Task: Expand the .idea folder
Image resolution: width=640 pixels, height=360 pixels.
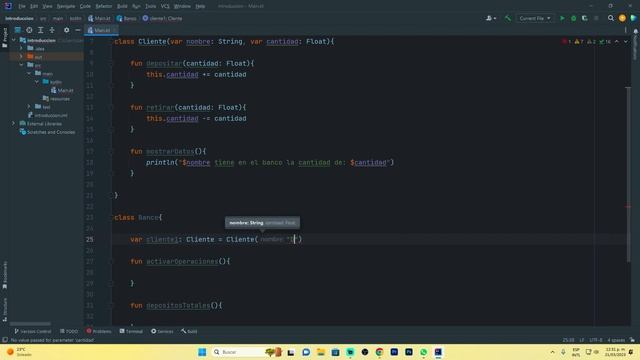Action: point(21,49)
